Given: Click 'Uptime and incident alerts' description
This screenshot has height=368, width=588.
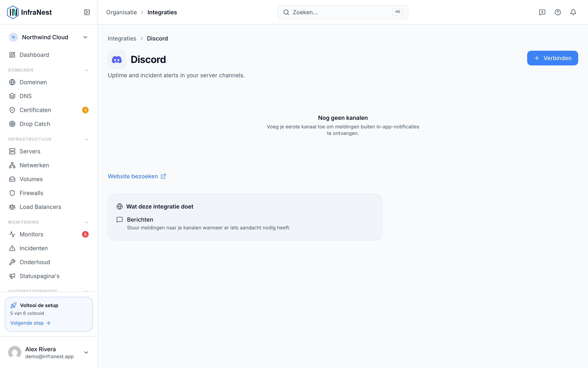Looking at the screenshot, I should tap(176, 75).
